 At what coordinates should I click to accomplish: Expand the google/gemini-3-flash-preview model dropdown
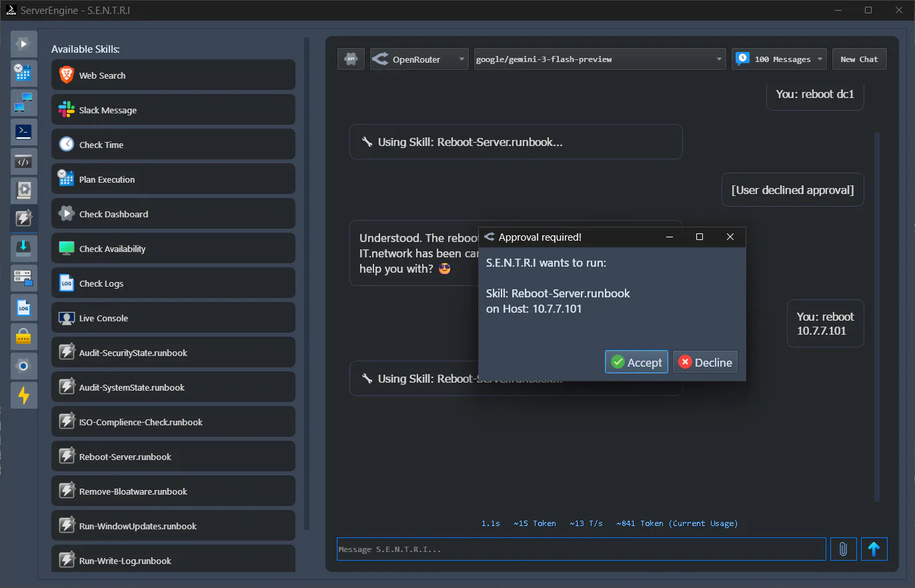tap(598, 59)
